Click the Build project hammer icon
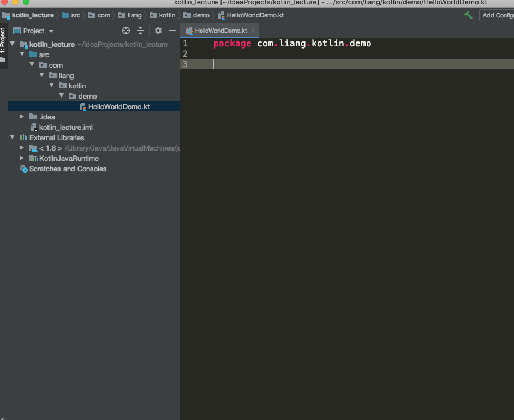Image resolution: width=514 pixels, height=420 pixels. pos(468,15)
